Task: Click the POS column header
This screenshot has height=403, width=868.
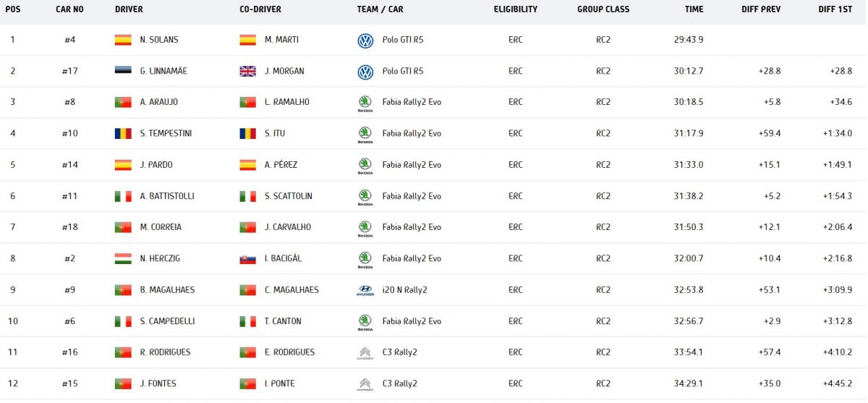Action: point(12,9)
